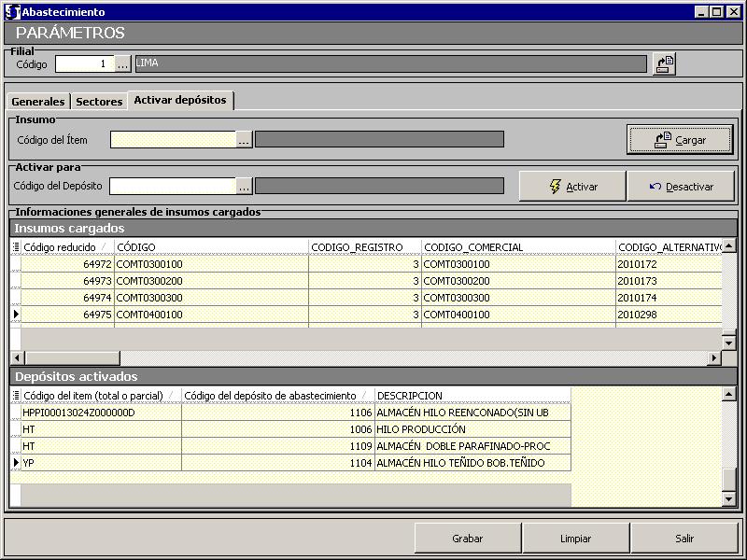
Task: Click the load icon next to the LIMA field
Action: point(664,63)
